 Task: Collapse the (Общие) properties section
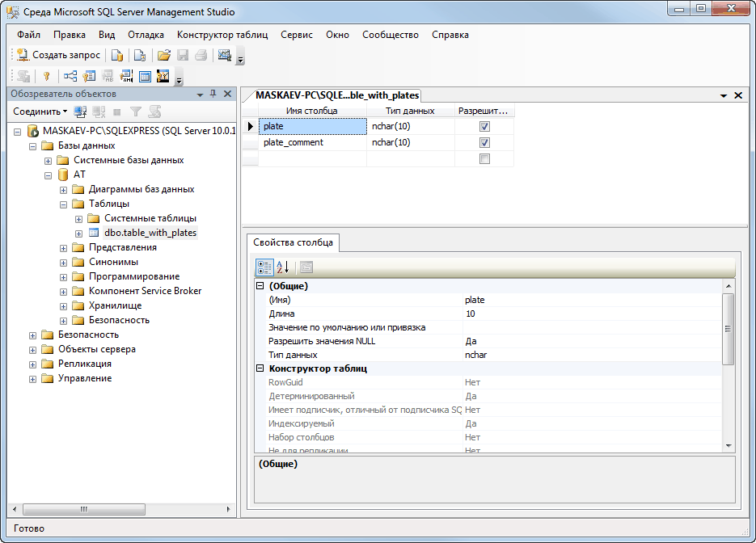[x=260, y=286]
